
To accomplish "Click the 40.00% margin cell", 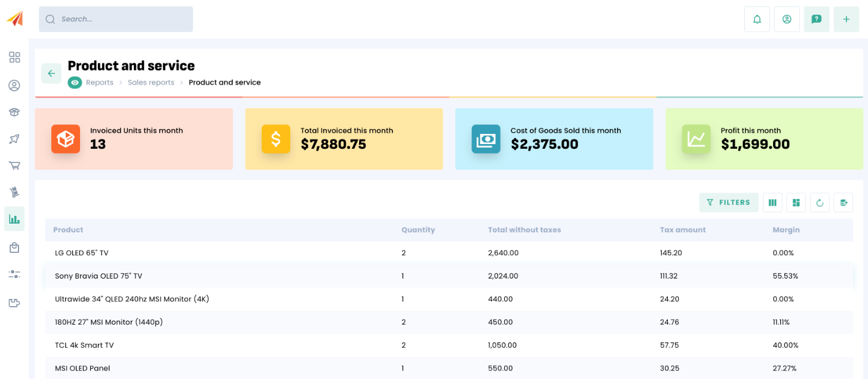I will pyautogui.click(x=786, y=345).
